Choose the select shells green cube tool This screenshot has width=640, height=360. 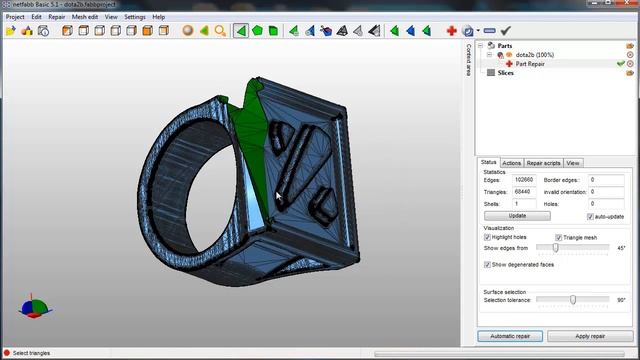tap(273, 31)
